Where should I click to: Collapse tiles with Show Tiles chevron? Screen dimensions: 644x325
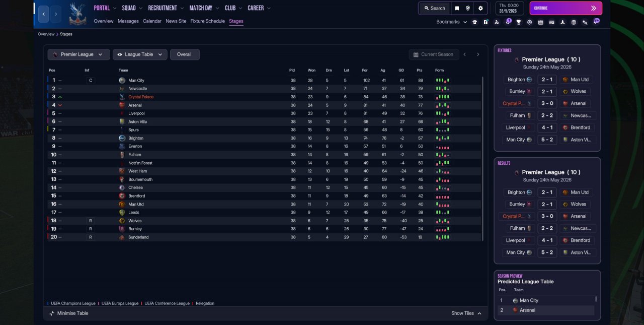click(479, 313)
